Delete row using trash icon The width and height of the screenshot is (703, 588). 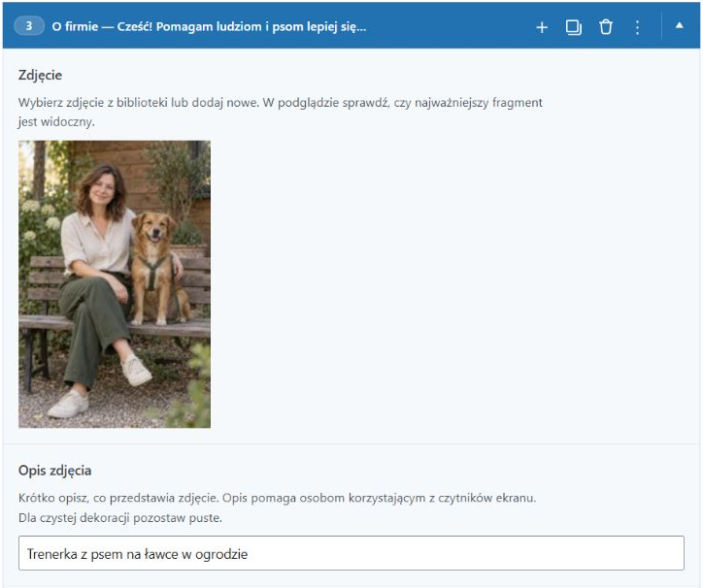[606, 27]
